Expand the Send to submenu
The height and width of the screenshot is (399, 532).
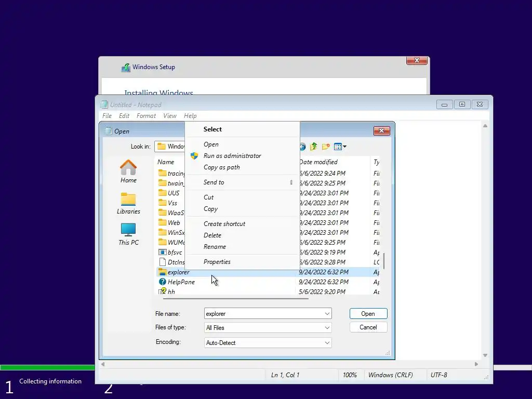tap(242, 182)
